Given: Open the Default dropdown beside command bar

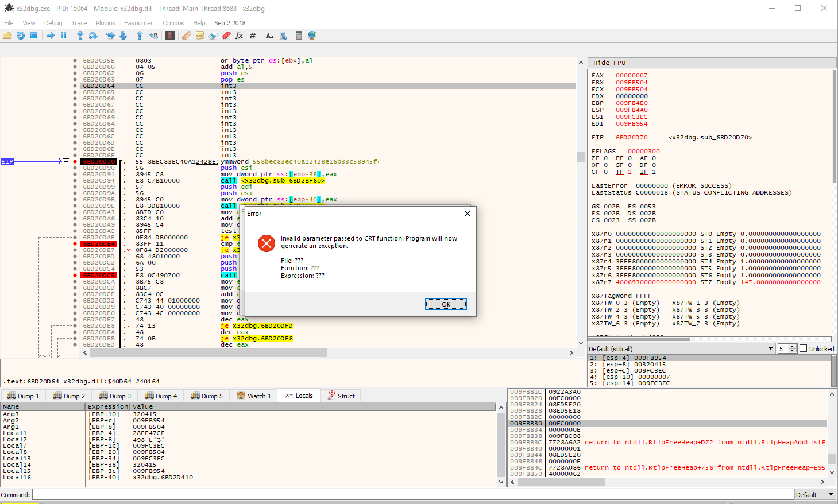Looking at the screenshot, I should 815,494.
